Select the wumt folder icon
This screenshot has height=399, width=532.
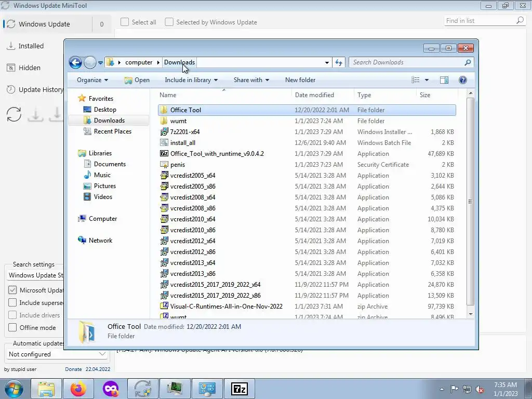click(x=164, y=121)
